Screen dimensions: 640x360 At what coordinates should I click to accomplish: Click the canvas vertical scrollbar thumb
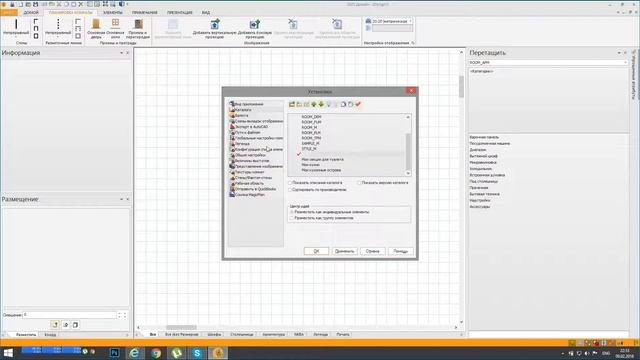coord(461,87)
